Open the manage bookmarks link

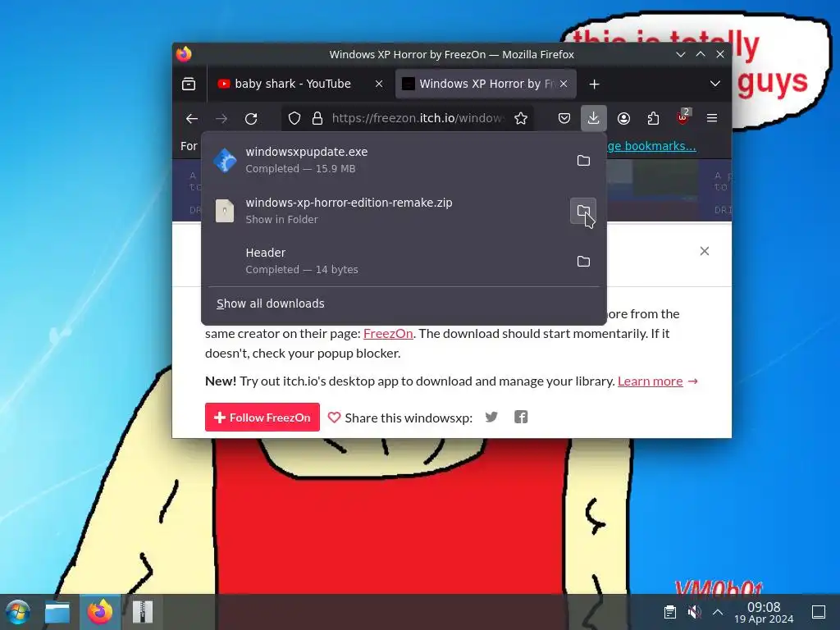[651, 146]
